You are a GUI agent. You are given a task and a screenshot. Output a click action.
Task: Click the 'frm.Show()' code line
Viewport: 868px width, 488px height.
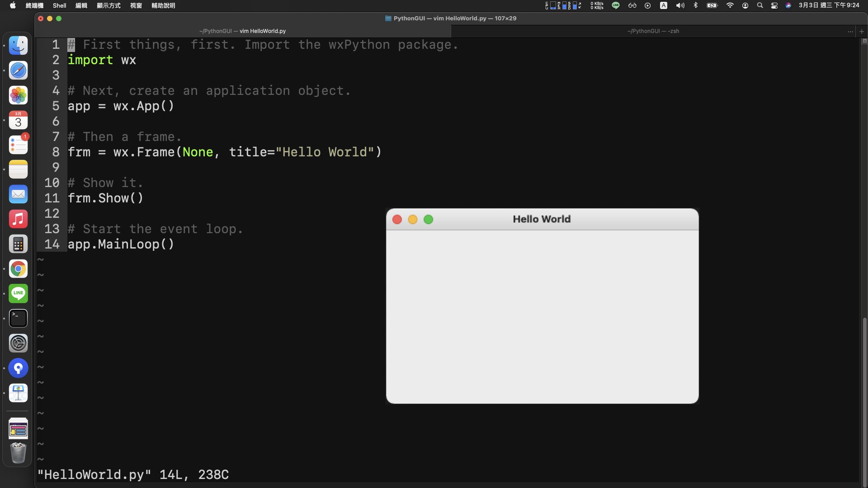(105, 198)
